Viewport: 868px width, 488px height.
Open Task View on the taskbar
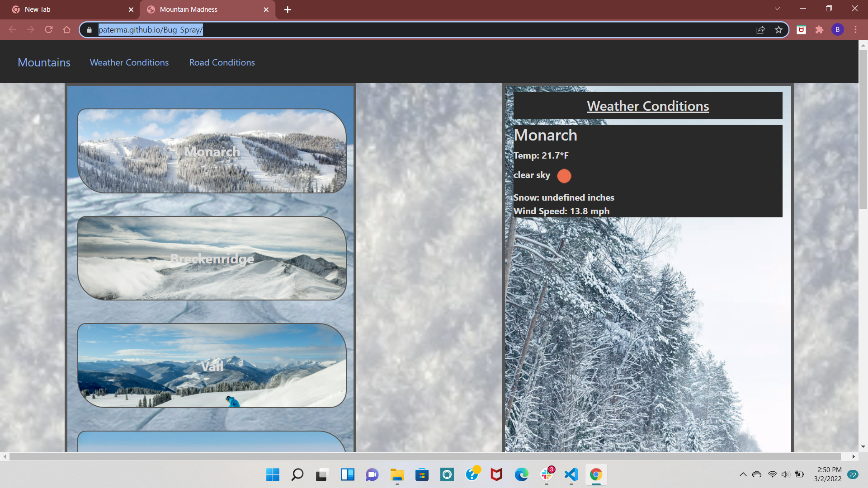point(322,474)
